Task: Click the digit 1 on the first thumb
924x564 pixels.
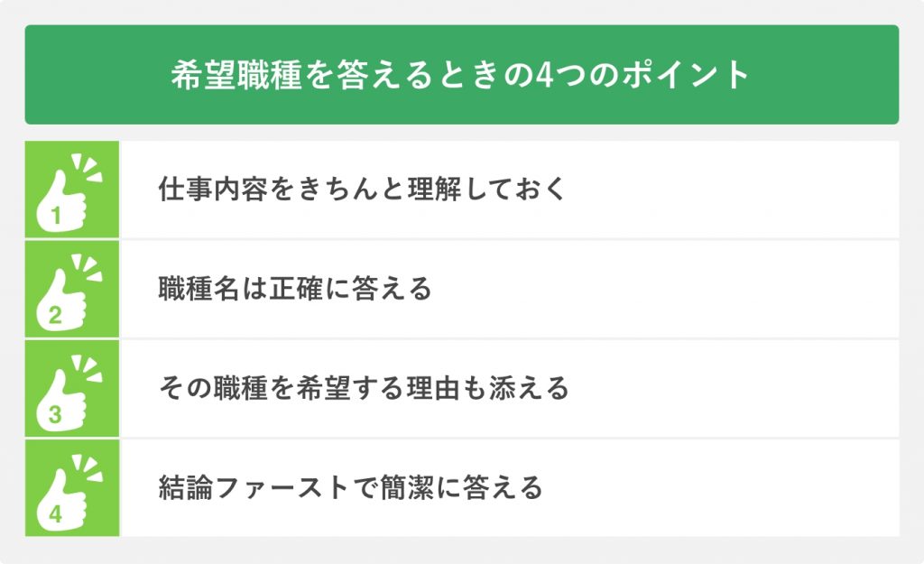Action: click(x=55, y=217)
